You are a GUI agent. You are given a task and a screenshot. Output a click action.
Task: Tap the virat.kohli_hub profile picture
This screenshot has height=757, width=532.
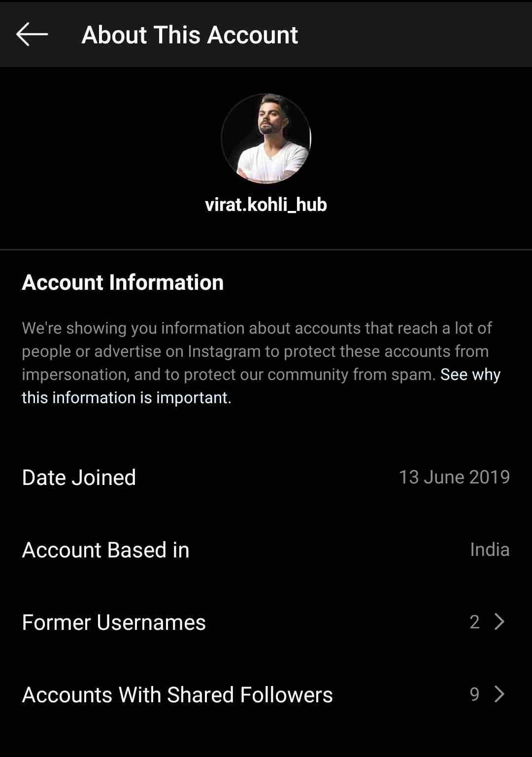266,138
